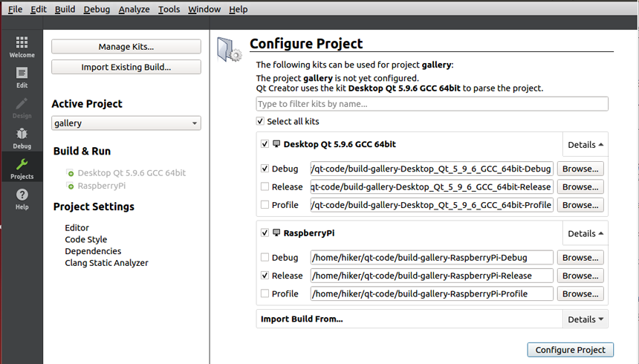Browse for RaspberryPi Debug build directory
Viewport: 639px width, 364px height.
pos(580,258)
